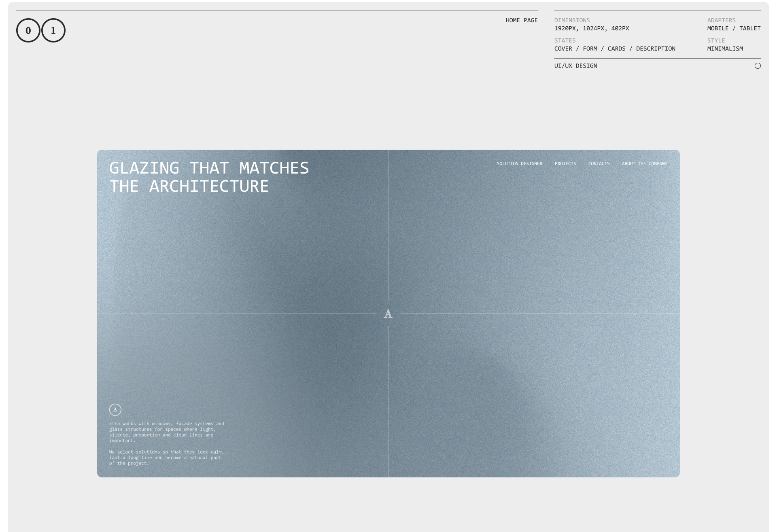777x532 pixels.
Task: Click the GLAZING THAT MATCHES THE ARCHITECTURE headline
Action: 209,177
